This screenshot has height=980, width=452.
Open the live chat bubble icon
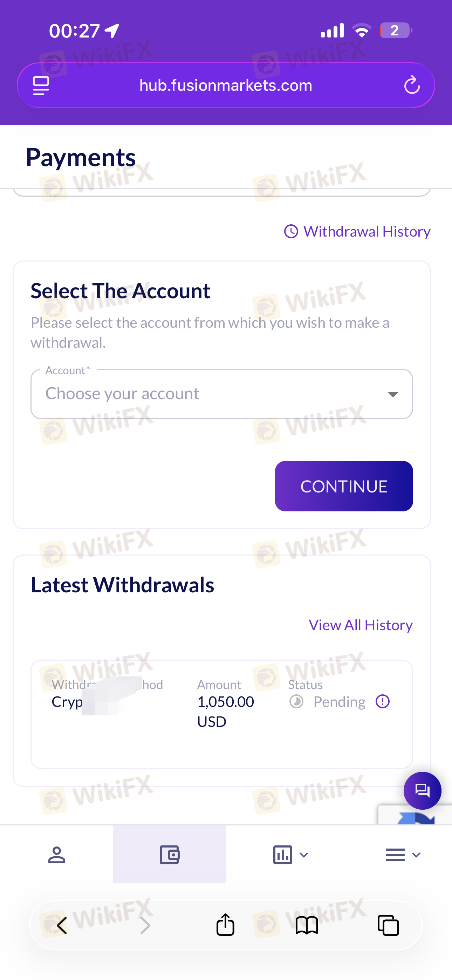click(422, 790)
